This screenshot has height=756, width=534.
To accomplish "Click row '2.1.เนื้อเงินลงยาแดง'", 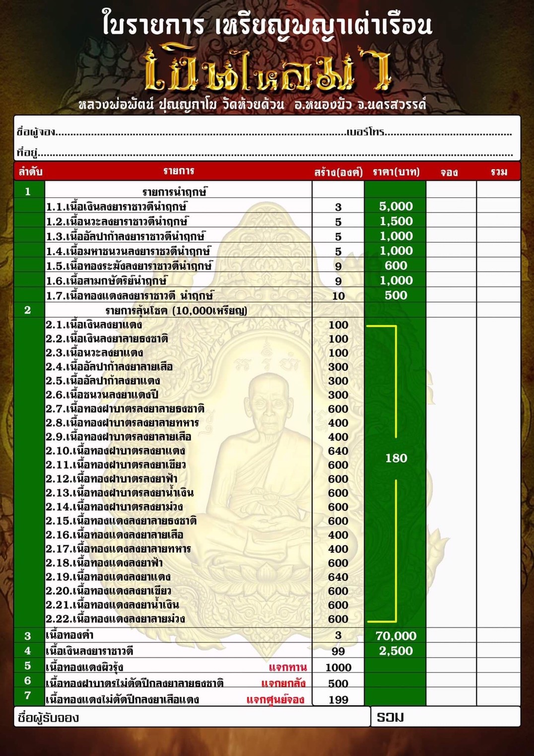I will (x=94, y=325).
